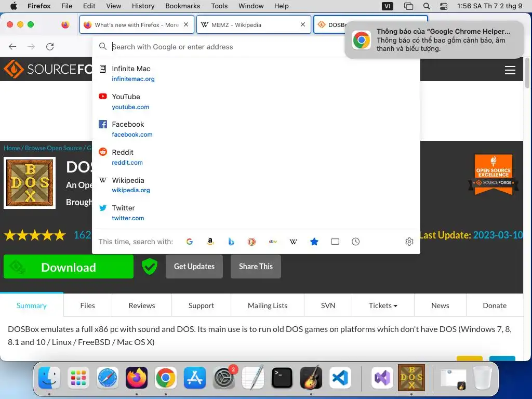The height and width of the screenshot is (399, 532).
Task: Open SourceForge hamburger menu
Action: click(x=510, y=70)
